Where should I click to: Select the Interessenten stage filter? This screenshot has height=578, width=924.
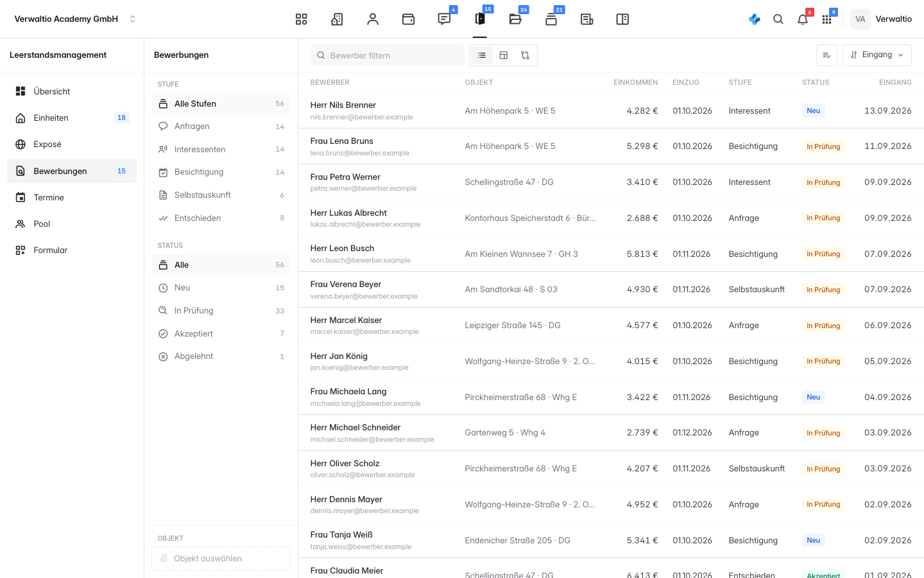(221, 150)
